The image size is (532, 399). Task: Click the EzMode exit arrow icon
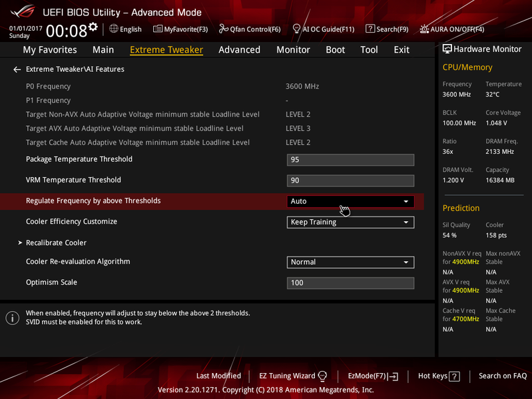pyautogui.click(x=394, y=376)
